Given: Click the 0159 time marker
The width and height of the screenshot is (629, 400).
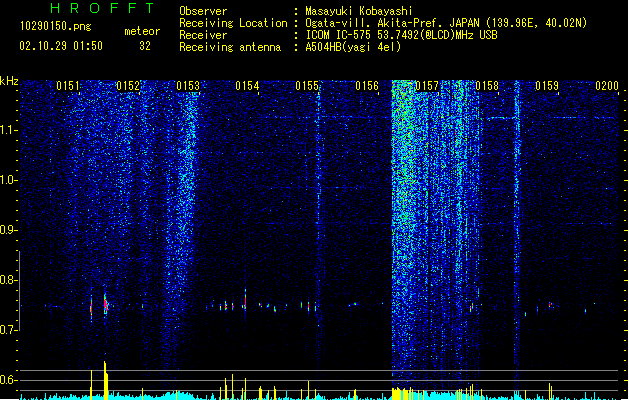Looking at the screenshot, I should pos(547,86).
